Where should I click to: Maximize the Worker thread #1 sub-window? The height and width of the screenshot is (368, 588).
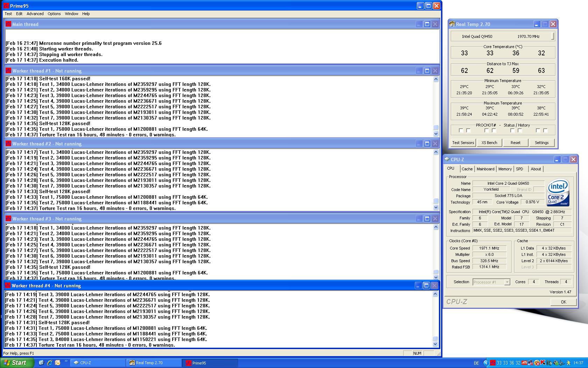[427, 70]
